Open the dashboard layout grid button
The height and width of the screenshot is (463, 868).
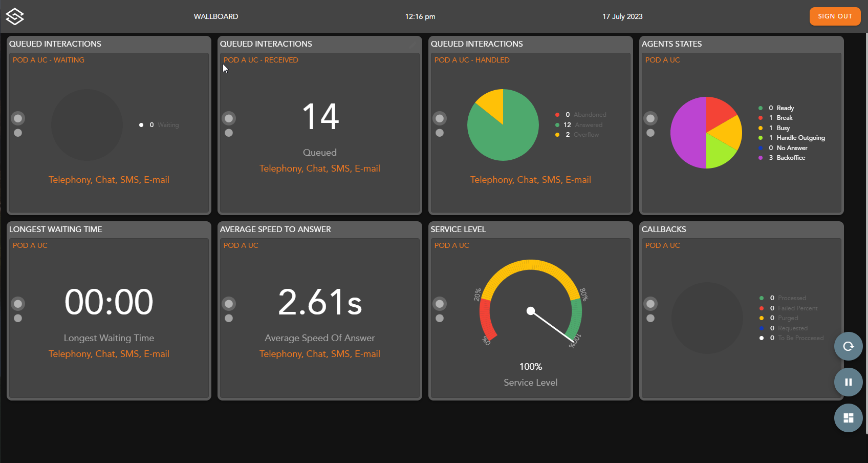click(848, 418)
